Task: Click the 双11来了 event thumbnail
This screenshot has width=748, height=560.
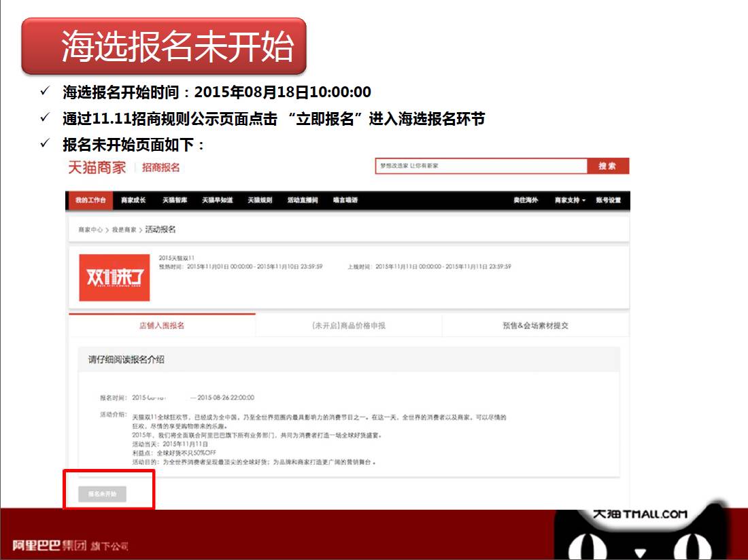Action: [114, 277]
